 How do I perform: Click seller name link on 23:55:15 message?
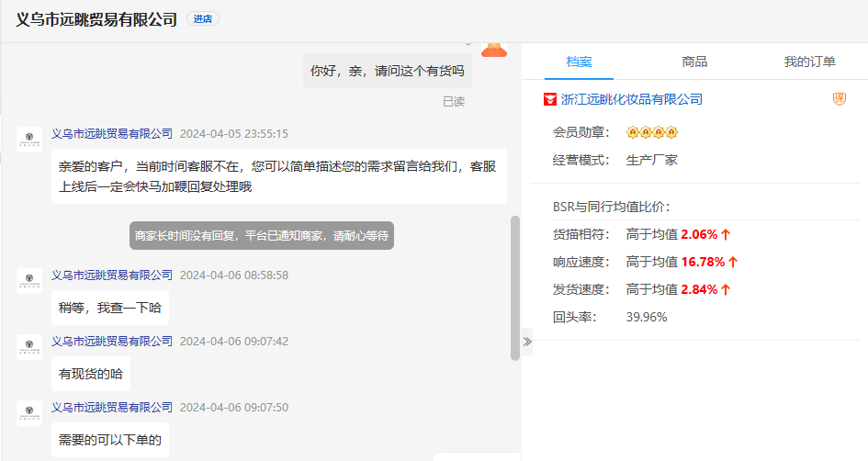pyautogui.click(x=112, y=133)
